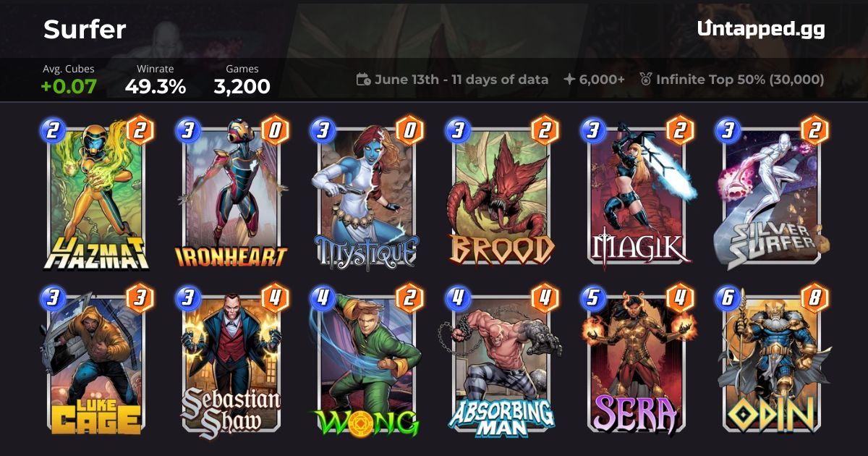
Task: Click the Winrate 49.3% stat
Action: (155, 80)
